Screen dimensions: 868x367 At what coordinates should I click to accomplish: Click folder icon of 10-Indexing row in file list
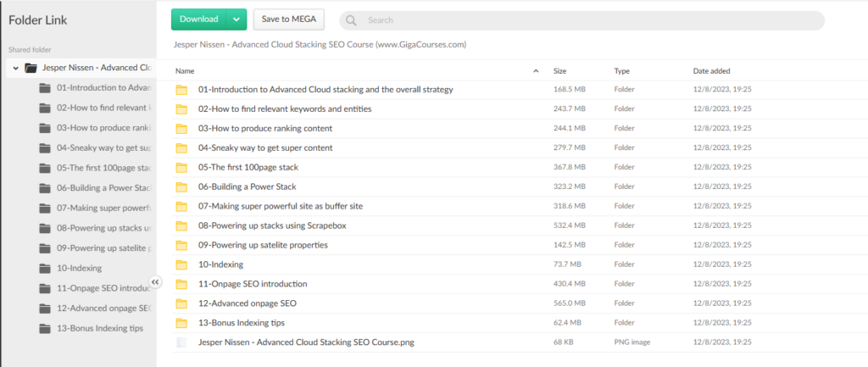click(181, 264)
